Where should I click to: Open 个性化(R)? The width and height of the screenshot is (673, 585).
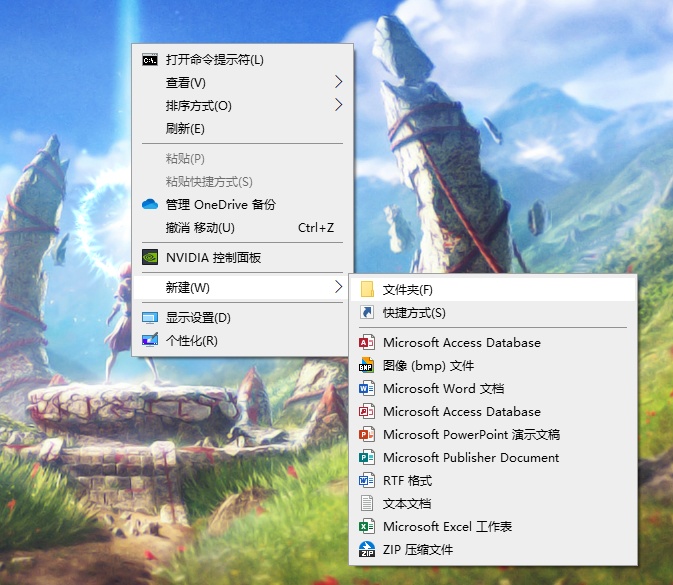(x=243, y=341)
